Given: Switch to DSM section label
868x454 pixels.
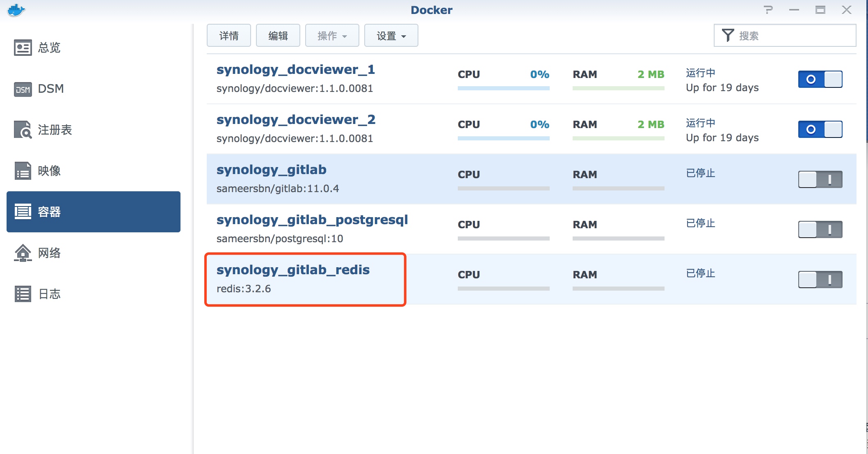Looking at the screenshot, I should [51, 89].
